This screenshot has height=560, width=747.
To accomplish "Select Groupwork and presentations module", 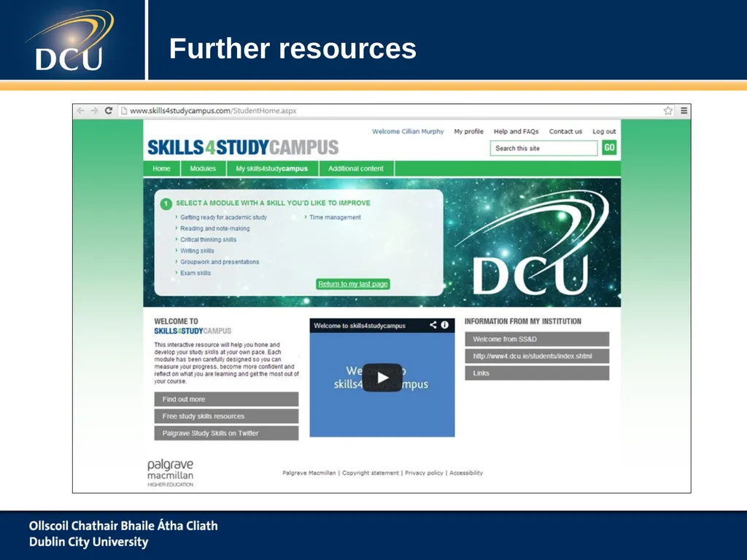I will tap(220, 262).
